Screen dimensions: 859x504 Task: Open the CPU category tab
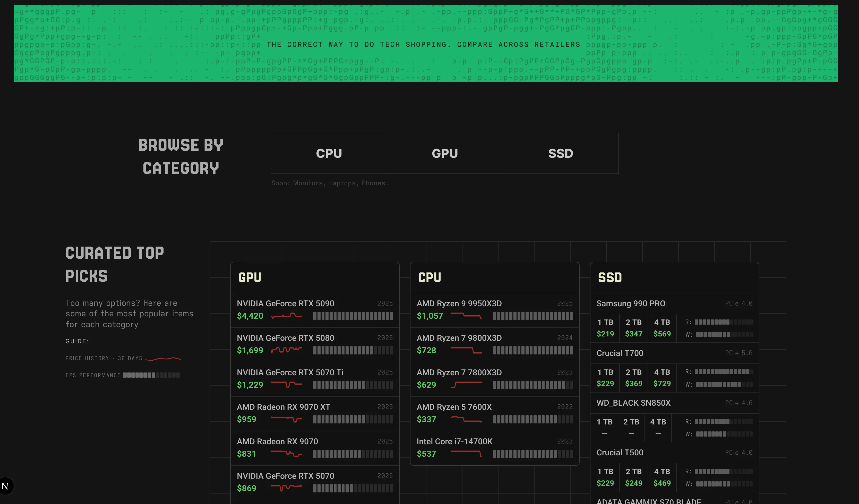point(329,153)
